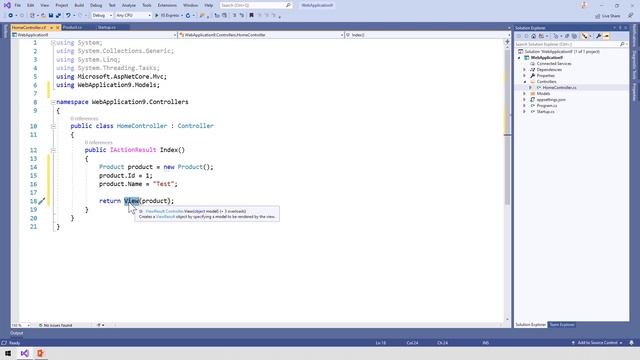Click the search magnifier icon in title bar
This screenshot has width=640, height=360.
[288, 5]
